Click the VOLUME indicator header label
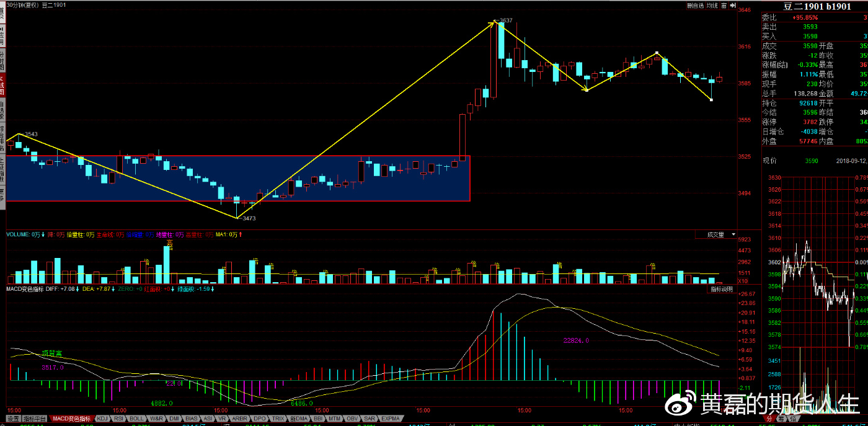Image resolution: width=868 pixels, height=426 pixels. point(18,235)
